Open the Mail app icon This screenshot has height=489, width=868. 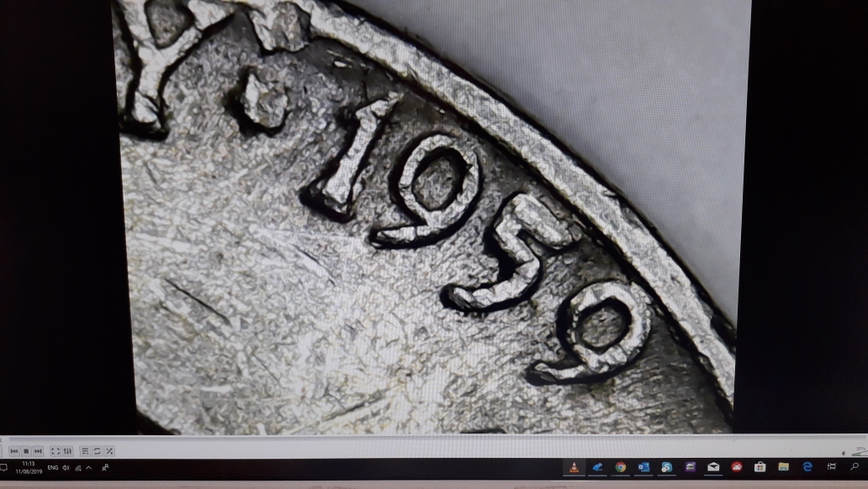[713, 467]
